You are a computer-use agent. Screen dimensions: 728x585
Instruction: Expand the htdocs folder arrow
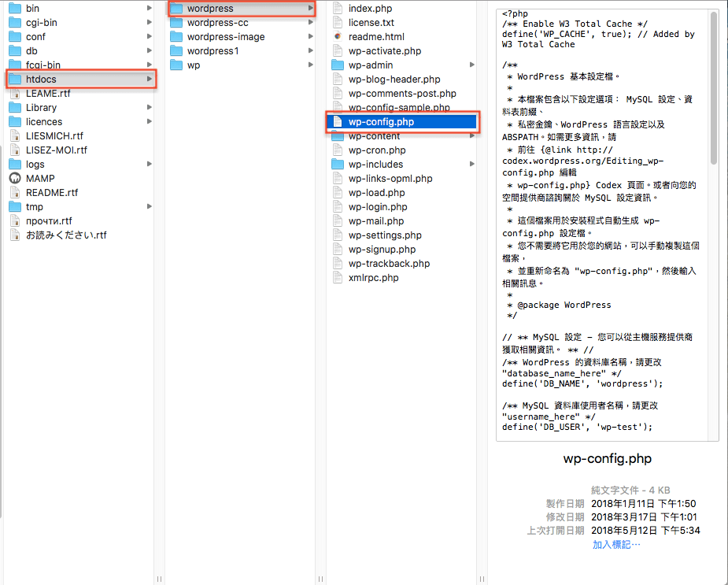pos(149,79)
